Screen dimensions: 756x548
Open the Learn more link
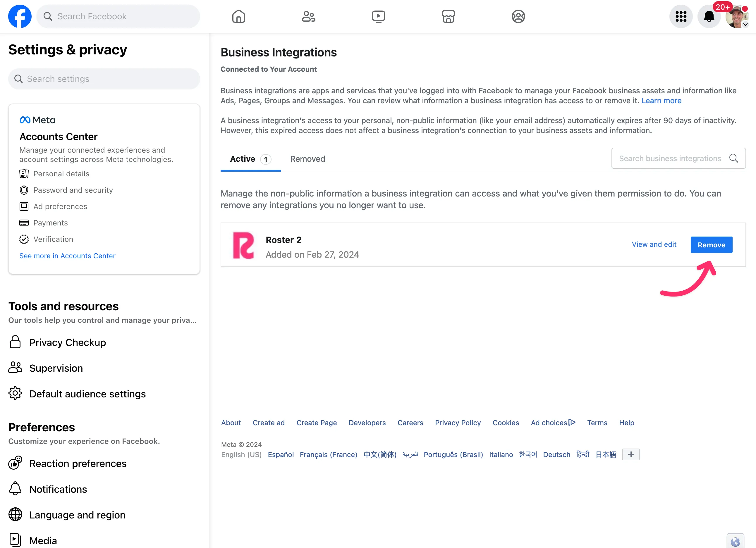[x=661, y=101]
